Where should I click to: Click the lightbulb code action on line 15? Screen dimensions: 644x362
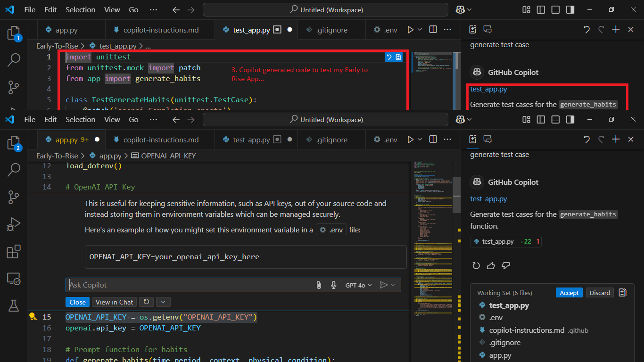[x=32, y=317]
